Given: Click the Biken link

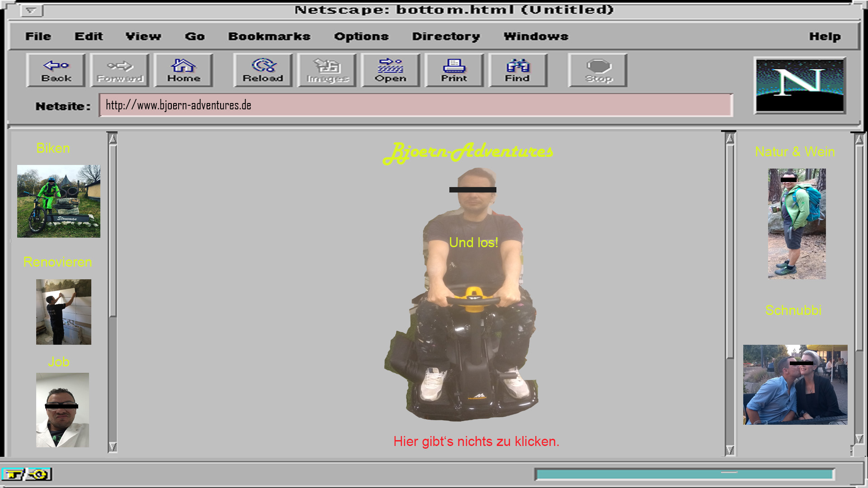Looking at the screenshot, I should coord(53,148).
